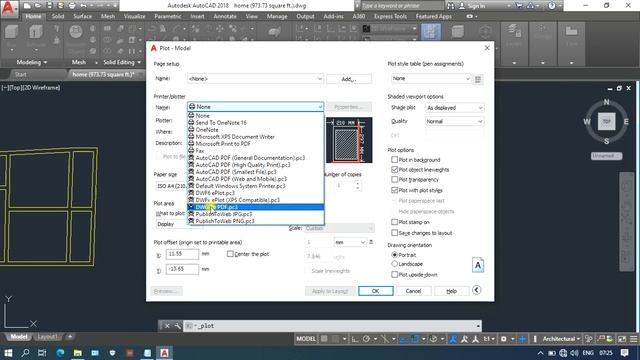Close the command line panel
The height and width of the screenshot is (360, 640).
pyautogui.click(x=167, y=326)
